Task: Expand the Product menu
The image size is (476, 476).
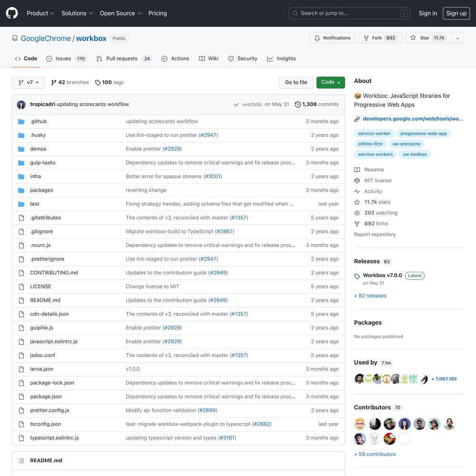Action: (x=40, y=13)
